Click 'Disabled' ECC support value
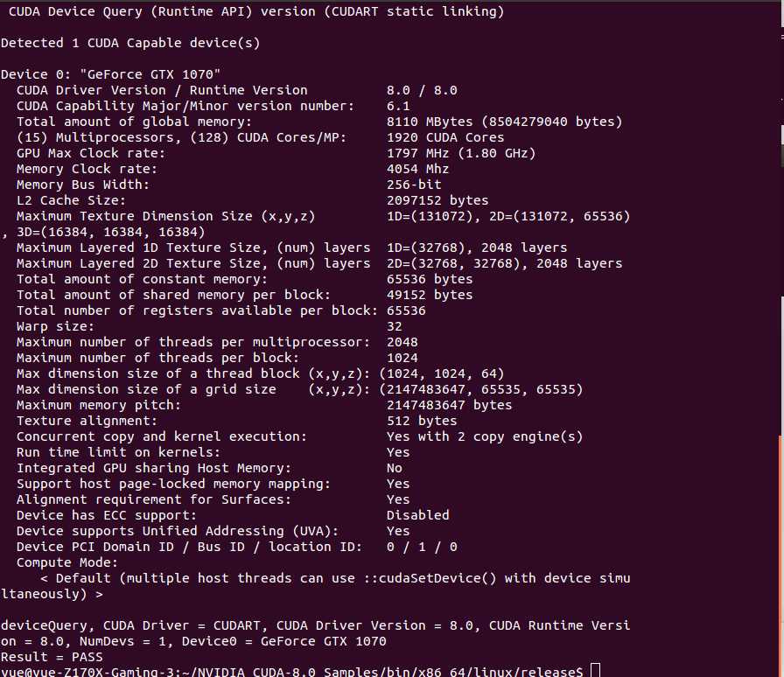 417,515
